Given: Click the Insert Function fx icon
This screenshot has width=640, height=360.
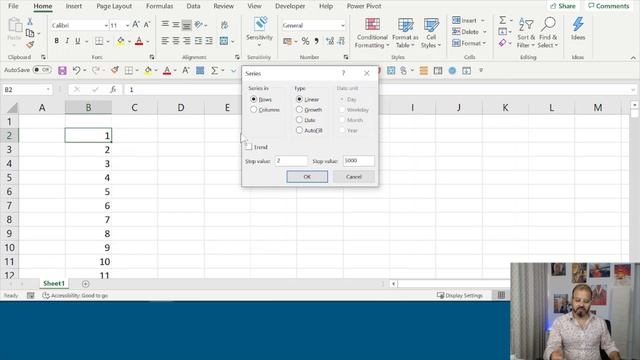Looking at the screenshot, I should pyautogui.click(x=113, y=89).
